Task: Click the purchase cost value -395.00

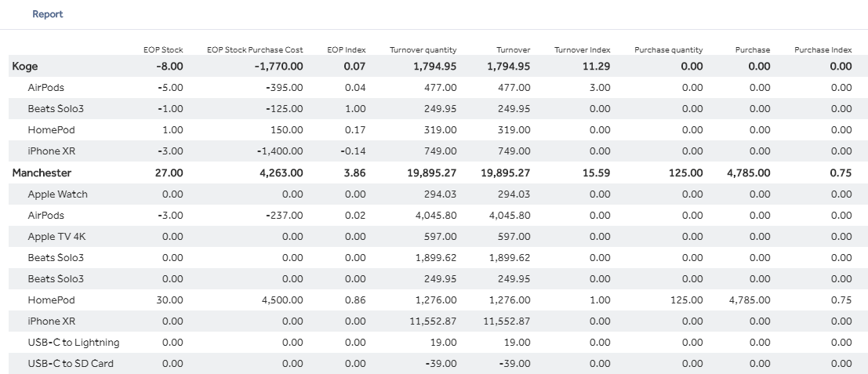Action: [x=284, y=87]
